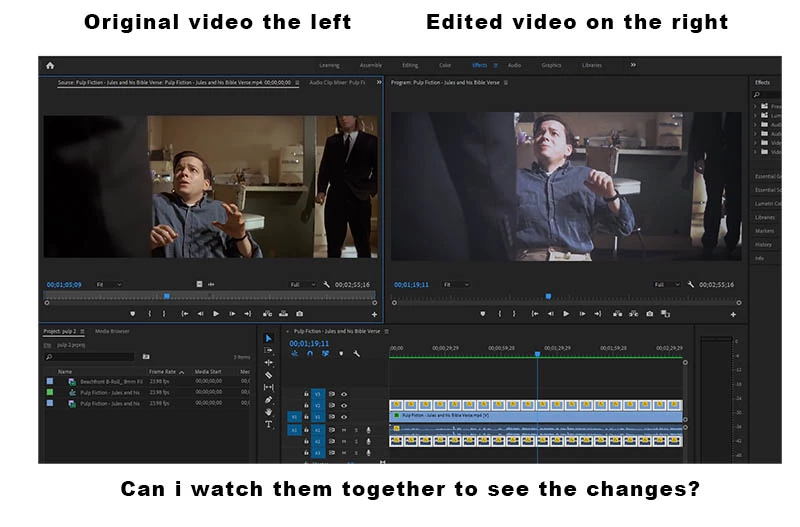
Task: Click Drag Video Only icon in Source monitor
Action: (x=199, y=284)
